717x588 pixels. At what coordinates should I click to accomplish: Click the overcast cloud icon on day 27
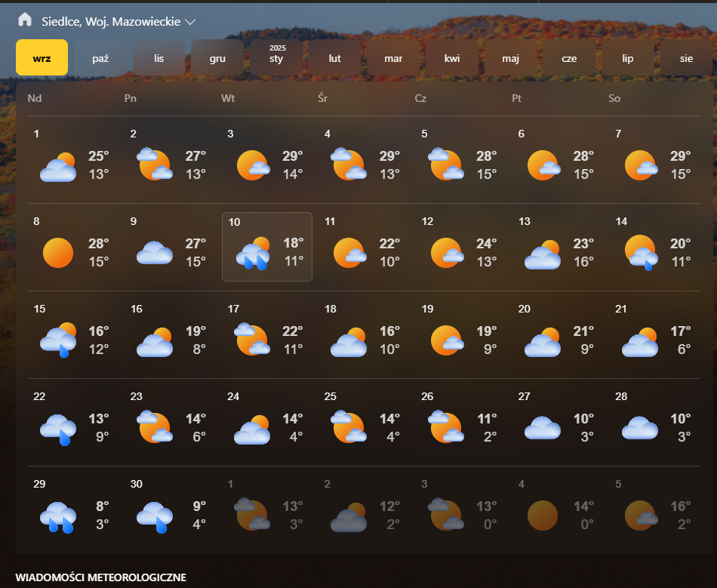(x=542, y=428)
